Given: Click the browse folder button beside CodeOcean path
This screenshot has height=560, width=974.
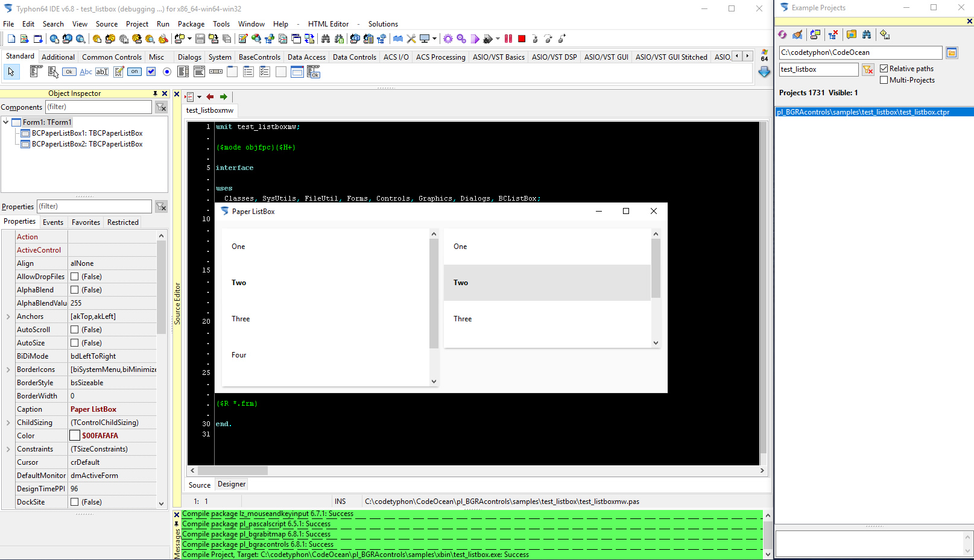Looking at the screenshot, I should (x=952, y=52).
